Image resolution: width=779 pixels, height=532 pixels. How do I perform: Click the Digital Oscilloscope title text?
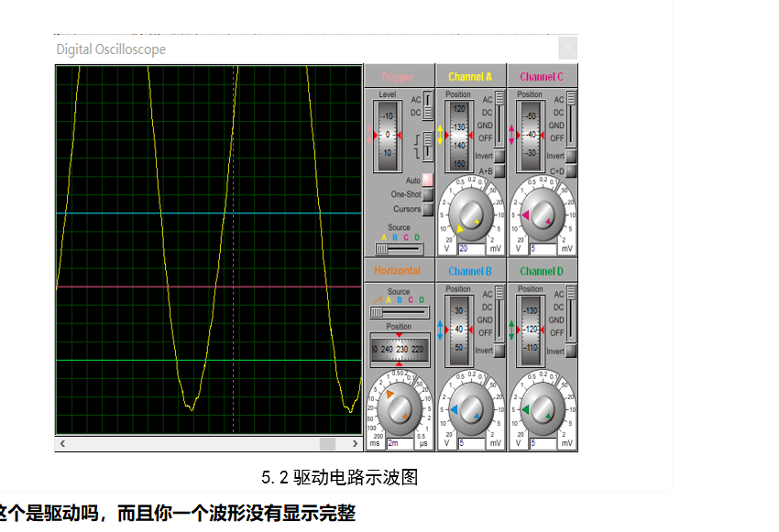point(111,49)
